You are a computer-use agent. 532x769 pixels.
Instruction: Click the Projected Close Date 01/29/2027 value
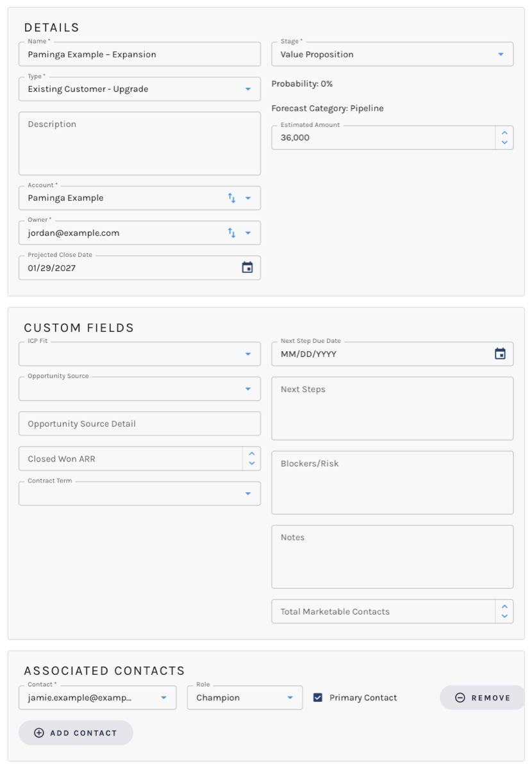coord(52,268)
